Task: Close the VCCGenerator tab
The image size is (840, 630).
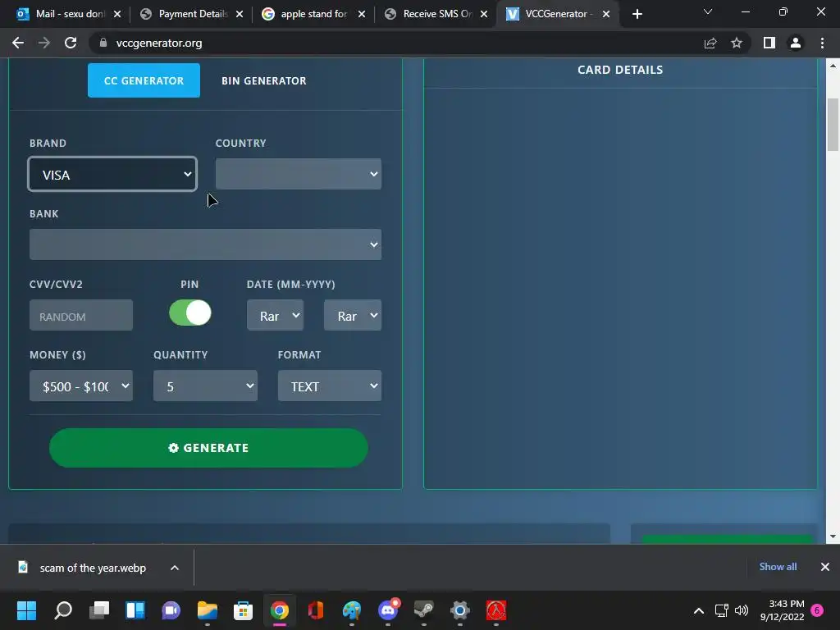Action: [x=606, y=14]
